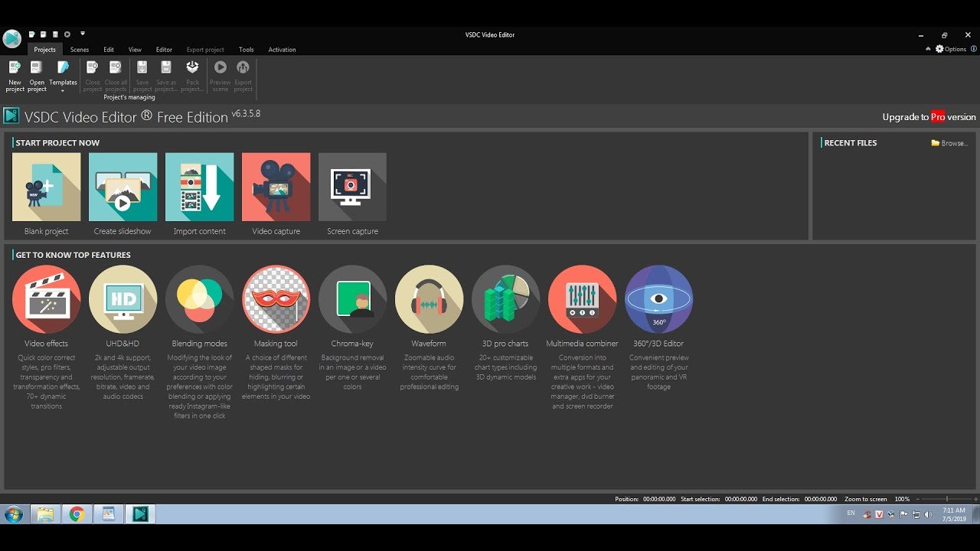Click the Video effects clapperboard icon
Viewport: 980px width, 551px height.
pos(46,299)
